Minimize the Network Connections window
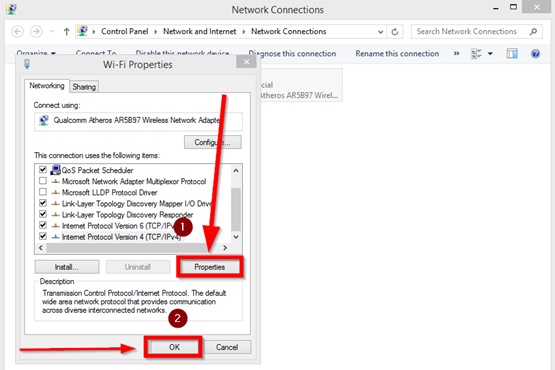This screenshot has height=370, width=555. 496,8
